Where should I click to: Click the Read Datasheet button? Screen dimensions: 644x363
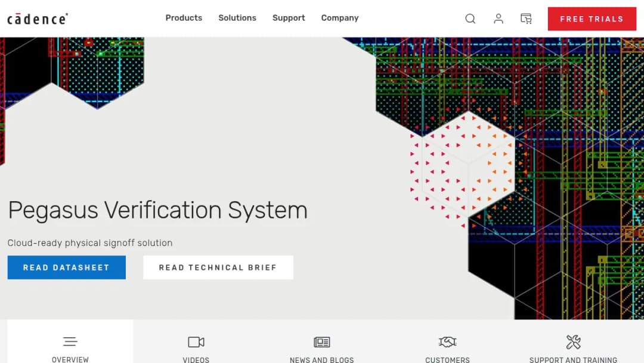click(x=67, y=267)
